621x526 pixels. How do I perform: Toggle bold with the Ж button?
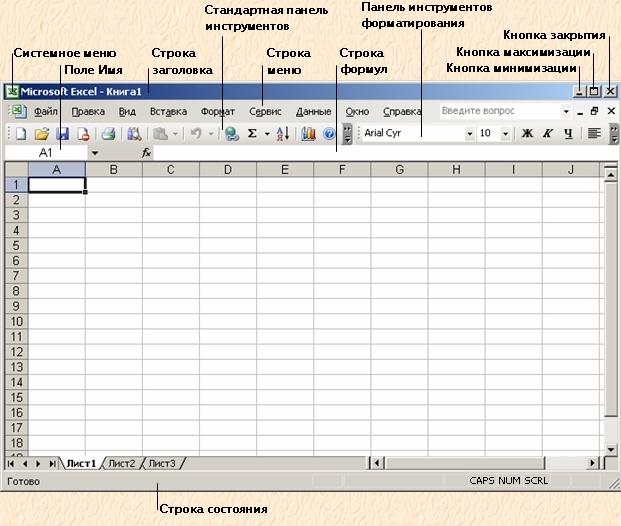pos(527,133)
